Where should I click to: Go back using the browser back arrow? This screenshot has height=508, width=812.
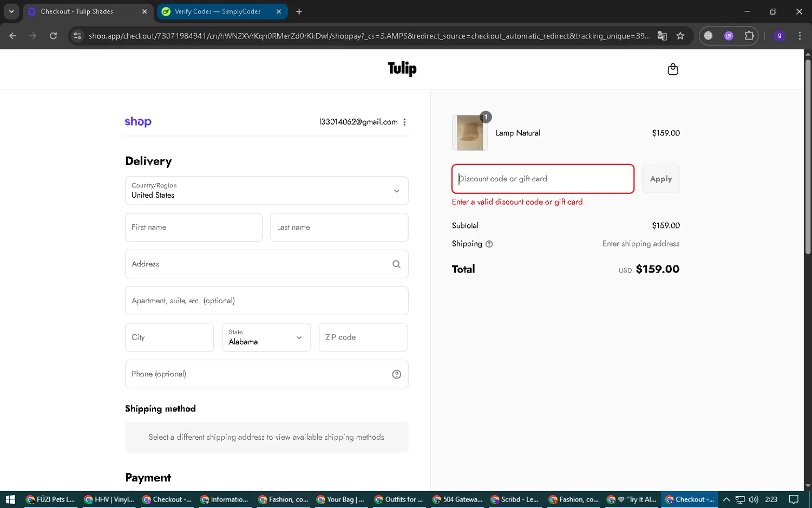[12, 36]
